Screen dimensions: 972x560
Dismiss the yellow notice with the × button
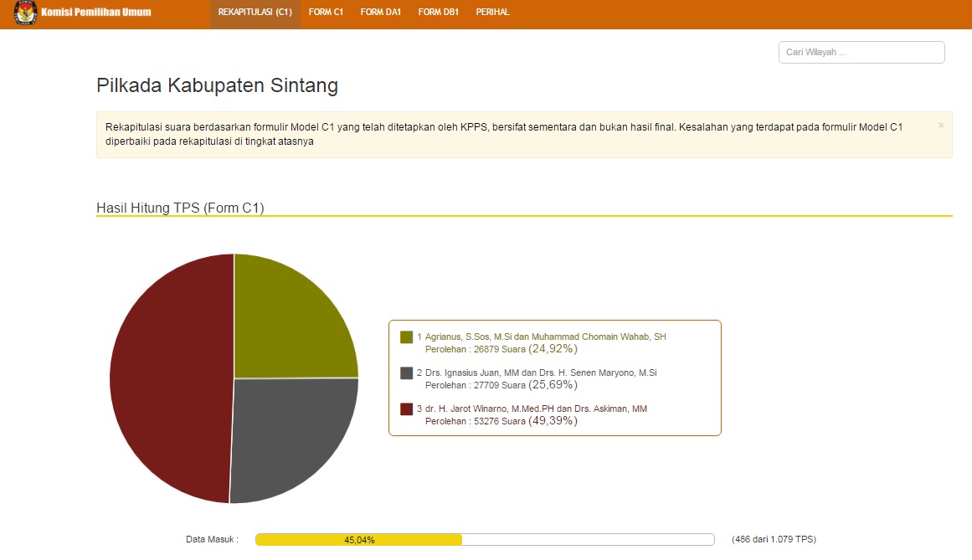tap(940, 126)
